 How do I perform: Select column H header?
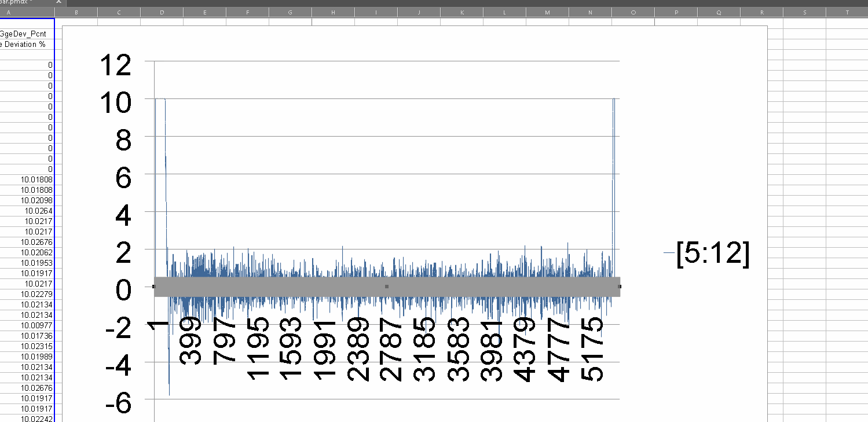[333, 12]
